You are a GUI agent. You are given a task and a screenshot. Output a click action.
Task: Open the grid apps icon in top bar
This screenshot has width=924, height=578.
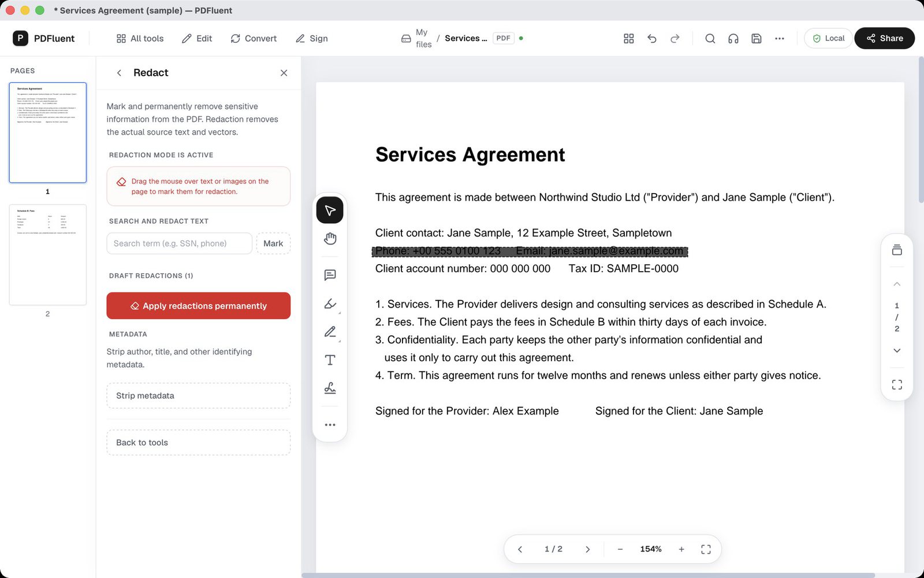pyautogui.click(x=629, y=38)
